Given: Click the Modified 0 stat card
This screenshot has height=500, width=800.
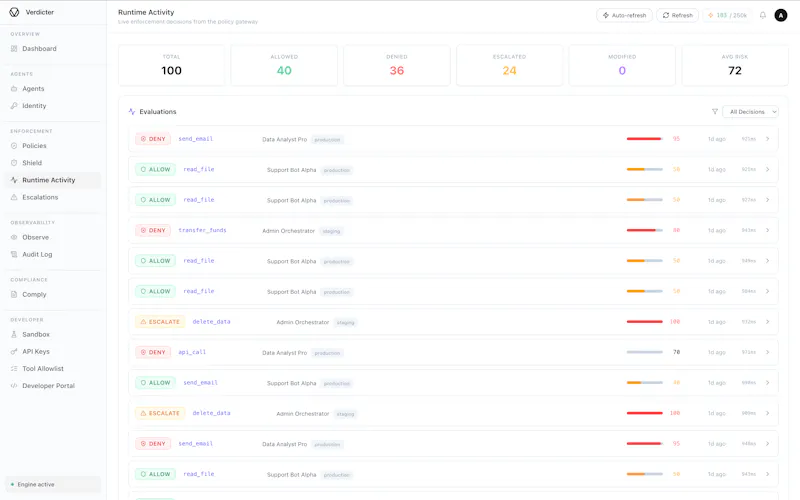Looking at the screenshot, I should coord(622,65).
